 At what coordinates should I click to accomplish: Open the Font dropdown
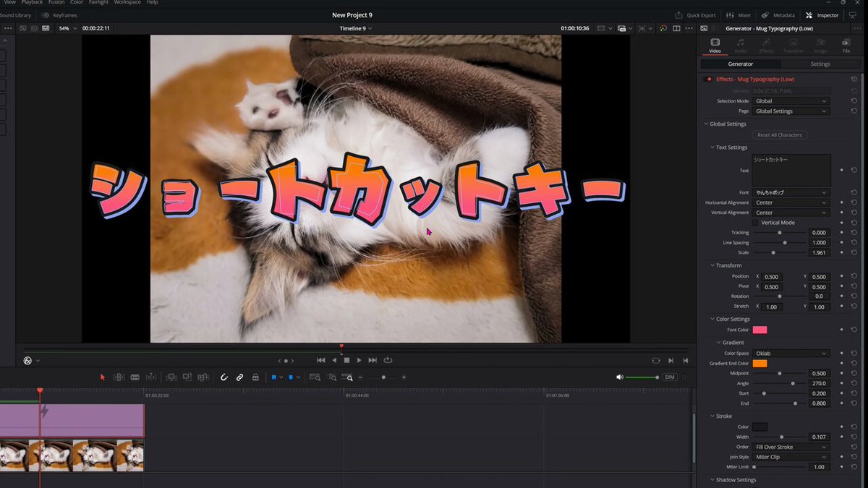click(791, 193)
